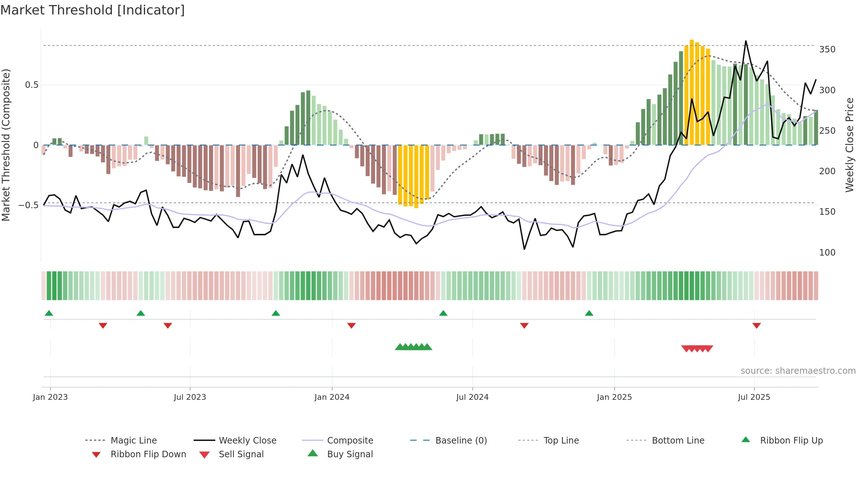
Task: Click the Jan 2024 x-axis label
Action: [x=332, y=397]
